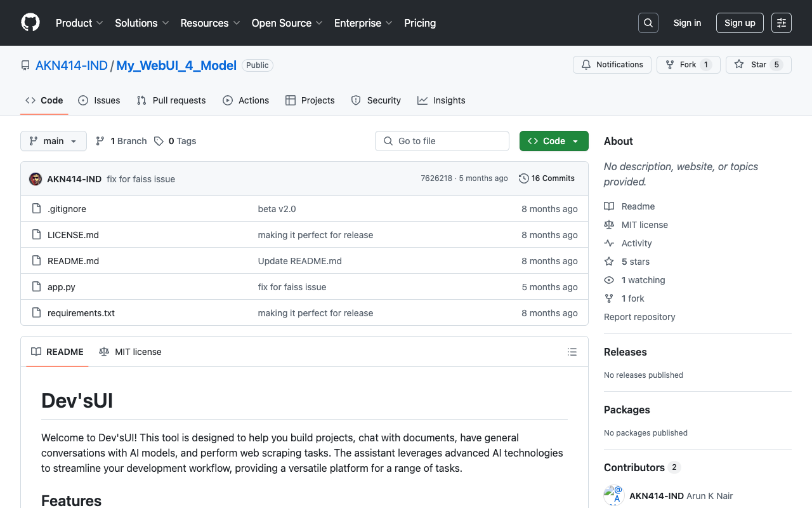Screen dimensions: 812x508
Task: Click the 'beta v2.0' commit message
Action: click(277, 209)
